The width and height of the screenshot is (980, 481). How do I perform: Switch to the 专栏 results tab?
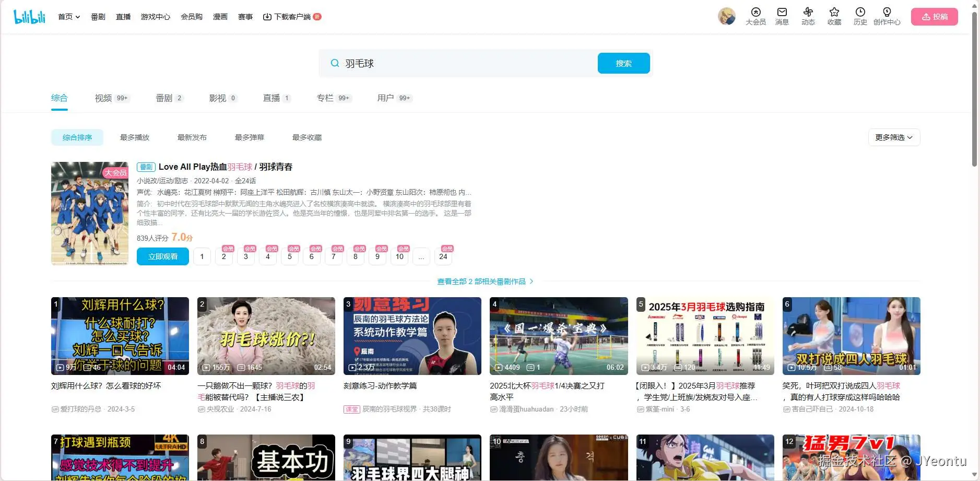[x=334, y=98]
